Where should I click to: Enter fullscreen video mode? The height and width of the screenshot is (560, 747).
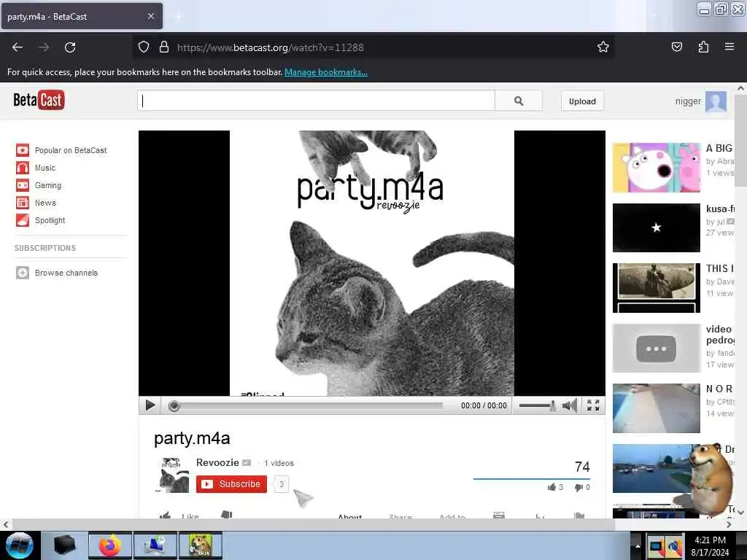[x=593, y=405]
